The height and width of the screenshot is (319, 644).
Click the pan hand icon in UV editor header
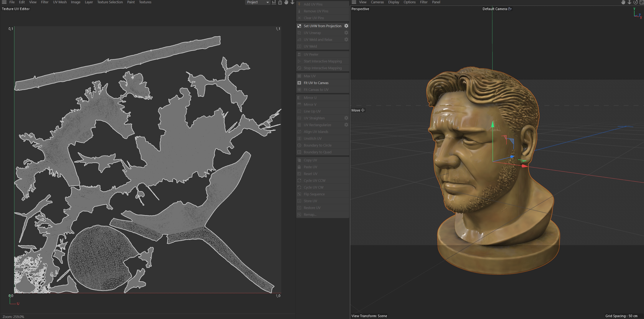[286, 2]
